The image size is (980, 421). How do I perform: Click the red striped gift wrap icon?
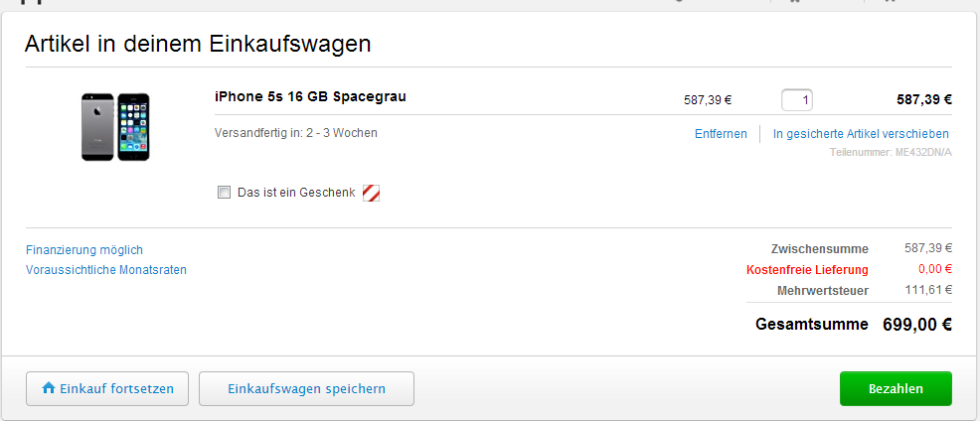[x=371, y=193]
